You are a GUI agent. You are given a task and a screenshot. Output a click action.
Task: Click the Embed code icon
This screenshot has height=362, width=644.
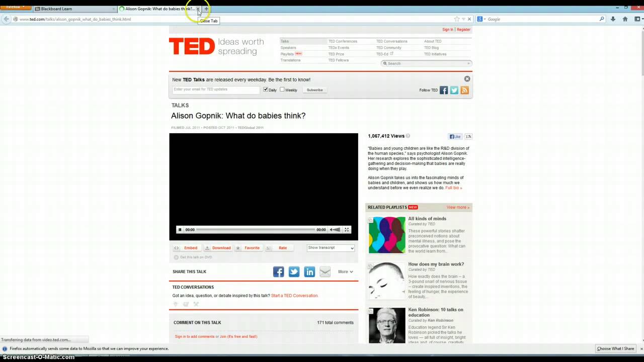point(176,248)
